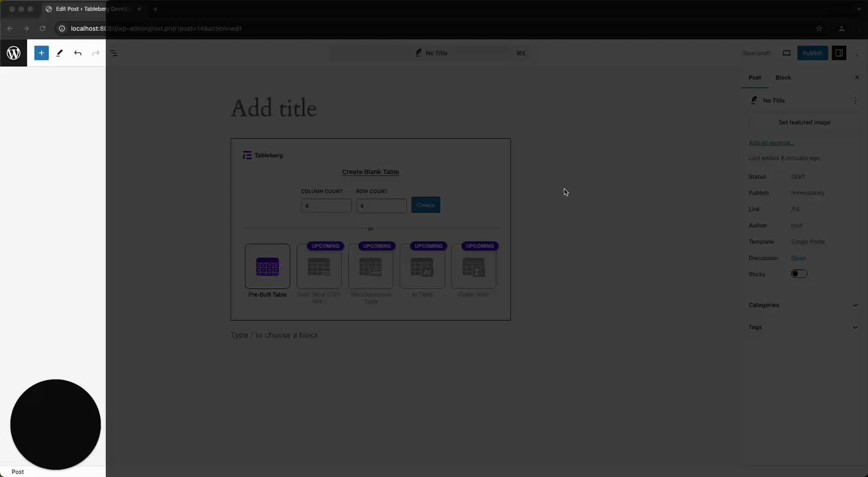Viewport: 868px width, 477px height.
Task: Click the Tableberg logo in block
Action: coord(263,155)
